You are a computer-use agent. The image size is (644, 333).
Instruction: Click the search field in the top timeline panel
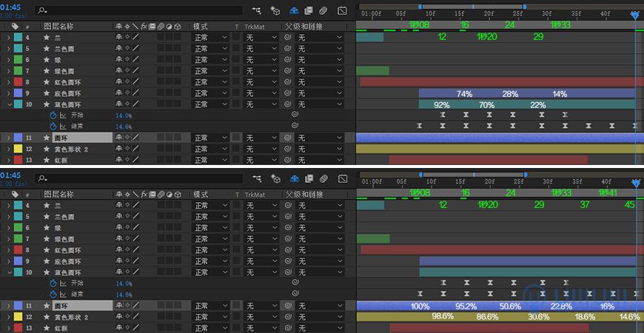click(141, 11)
